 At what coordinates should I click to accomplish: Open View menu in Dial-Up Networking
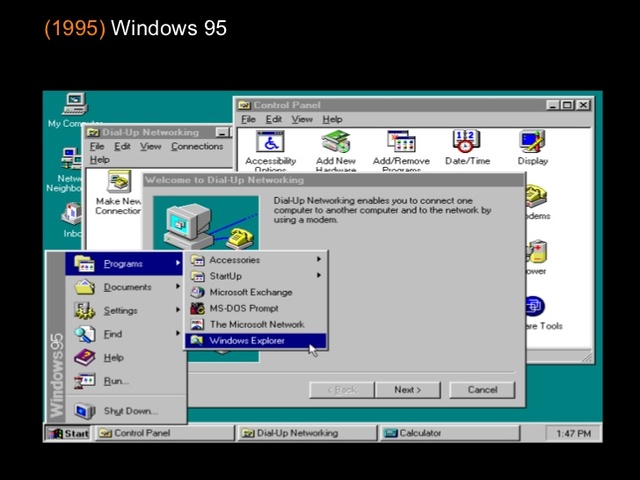[x=151, y=146]
